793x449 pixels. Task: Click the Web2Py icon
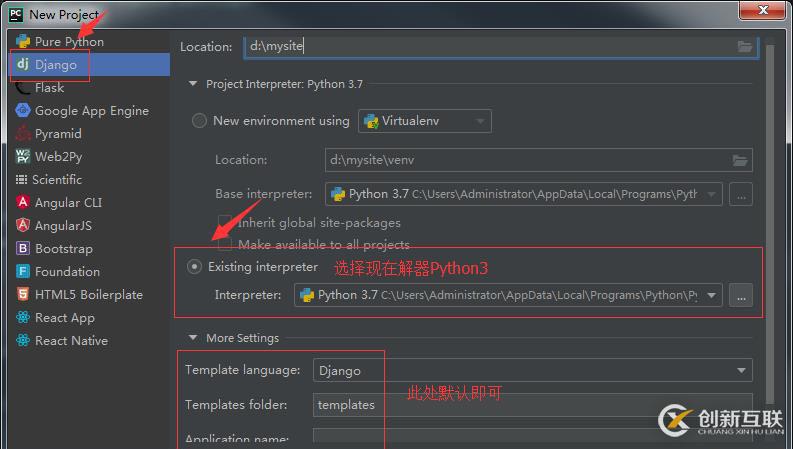(x=23, y=156)
